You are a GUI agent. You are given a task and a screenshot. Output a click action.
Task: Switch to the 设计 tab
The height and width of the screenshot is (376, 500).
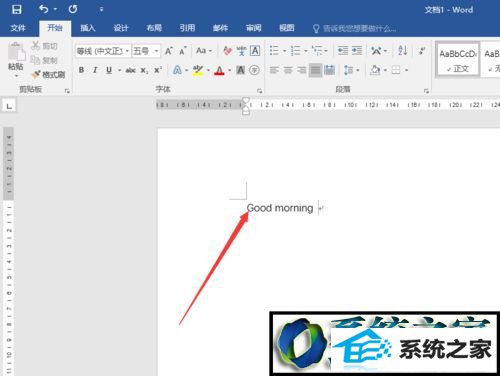121,28
